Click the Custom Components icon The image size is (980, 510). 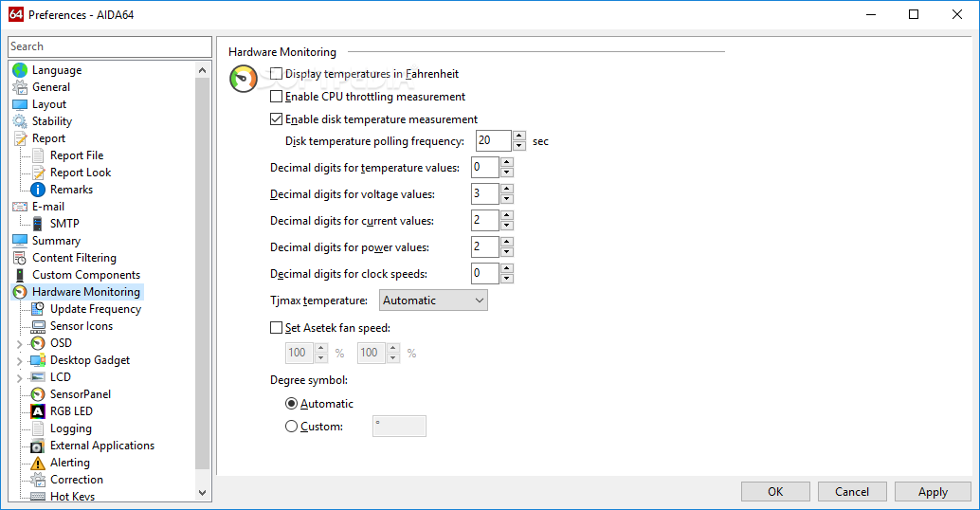point(20,274)
